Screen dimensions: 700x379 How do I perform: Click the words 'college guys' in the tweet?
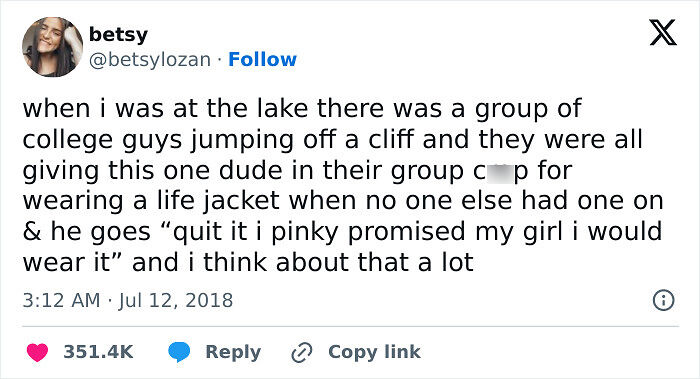102,141
